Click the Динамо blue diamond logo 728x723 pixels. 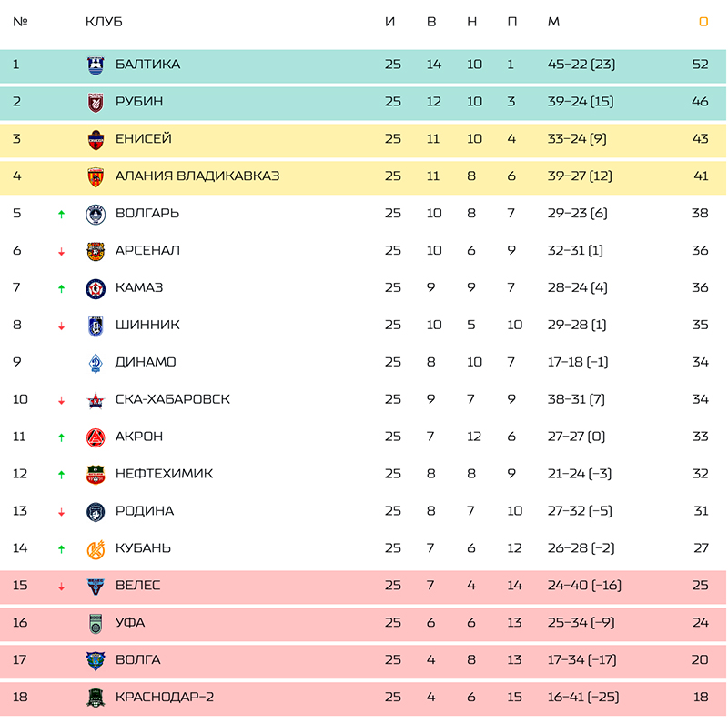pyautogui.click(x=96, y=363)
